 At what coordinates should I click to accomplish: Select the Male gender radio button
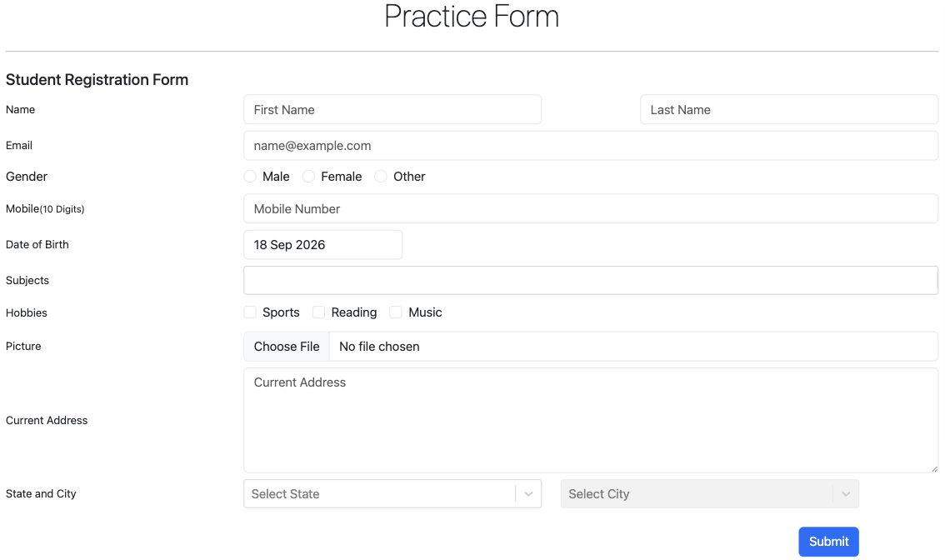coord(250,177)
